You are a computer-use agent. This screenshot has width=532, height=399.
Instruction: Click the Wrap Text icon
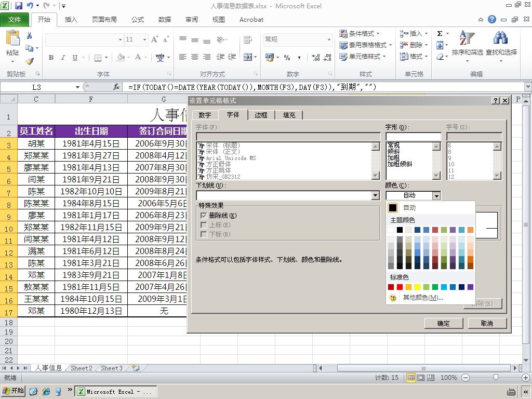coord(248,39)
